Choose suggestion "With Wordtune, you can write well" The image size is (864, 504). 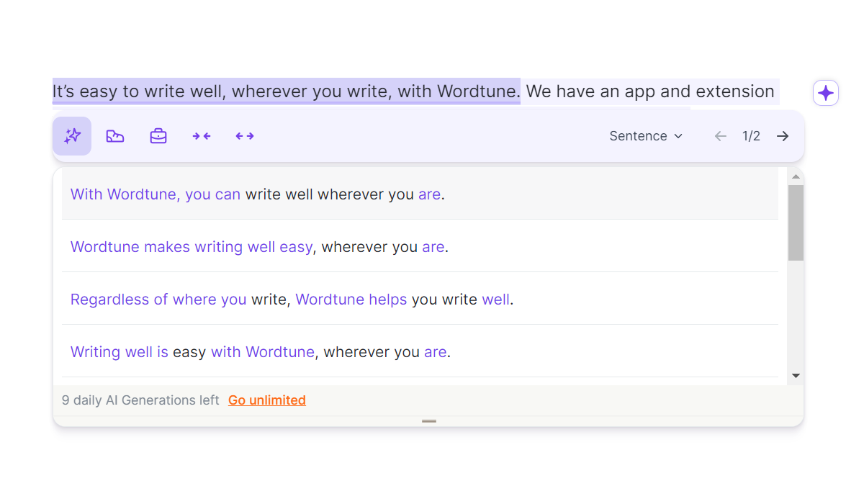(x=258, y=194)
